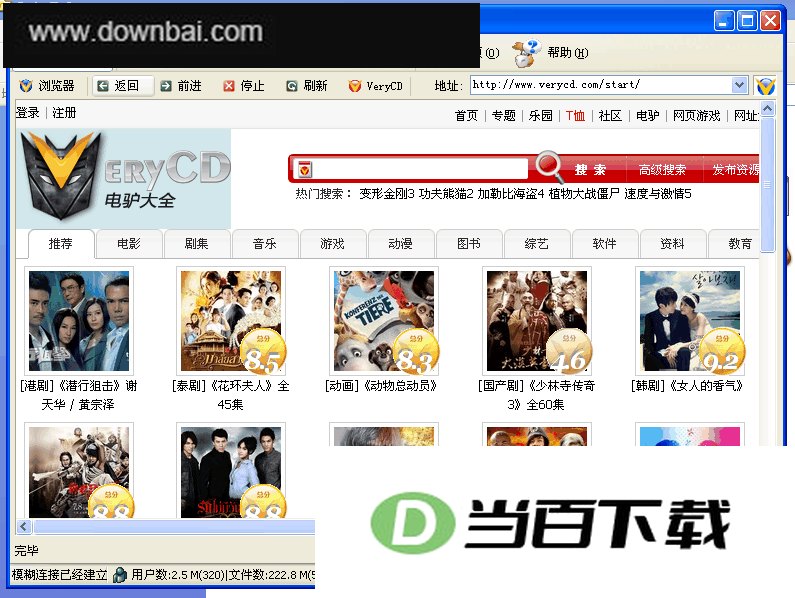Switch to the 游戏 tab
Viewport: 795px width, 598px height.
[333, 244]
